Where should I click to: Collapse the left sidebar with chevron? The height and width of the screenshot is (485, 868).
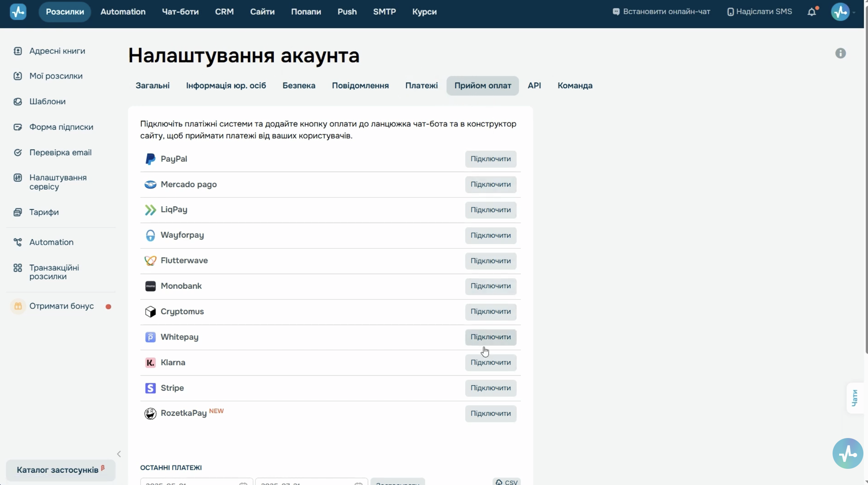point(119,454)
